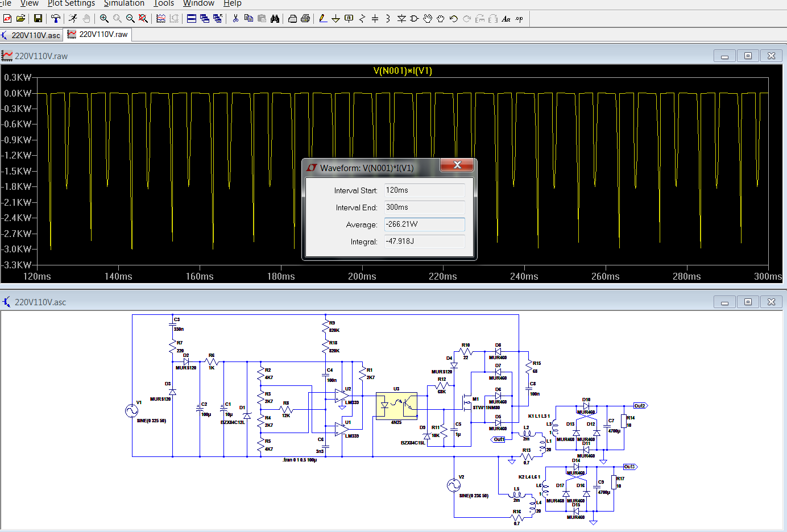Cascade windows via the toolbar icon
The height and width of the screenshot is (532, 787).
205,19
